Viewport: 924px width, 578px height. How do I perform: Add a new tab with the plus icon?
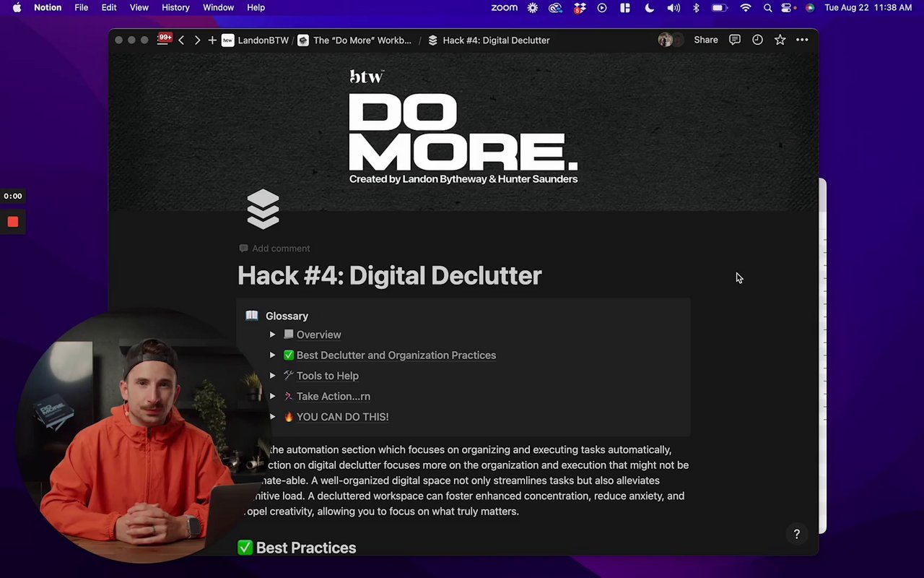pos(212,40)
